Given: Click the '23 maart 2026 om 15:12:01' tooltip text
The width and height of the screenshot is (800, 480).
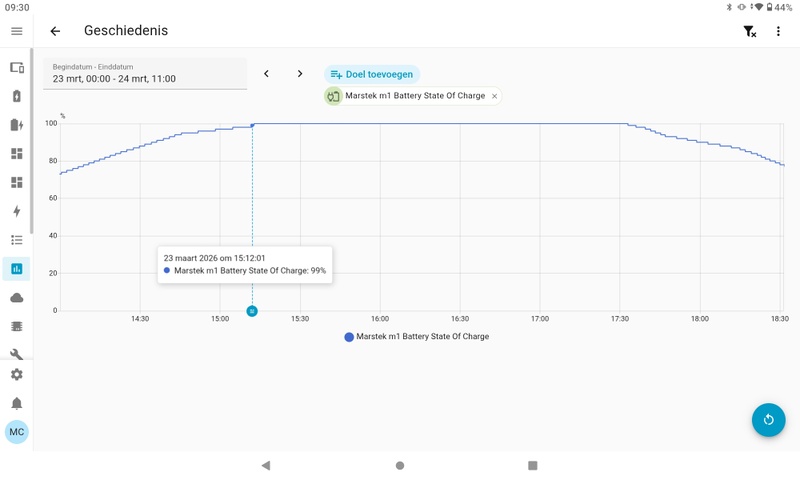Looking at the screenshot, I should pyautogui.click(x=214, y=258).
